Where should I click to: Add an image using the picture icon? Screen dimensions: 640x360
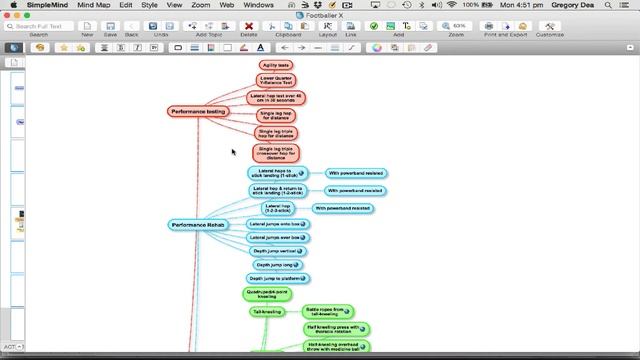coord(390,26)
